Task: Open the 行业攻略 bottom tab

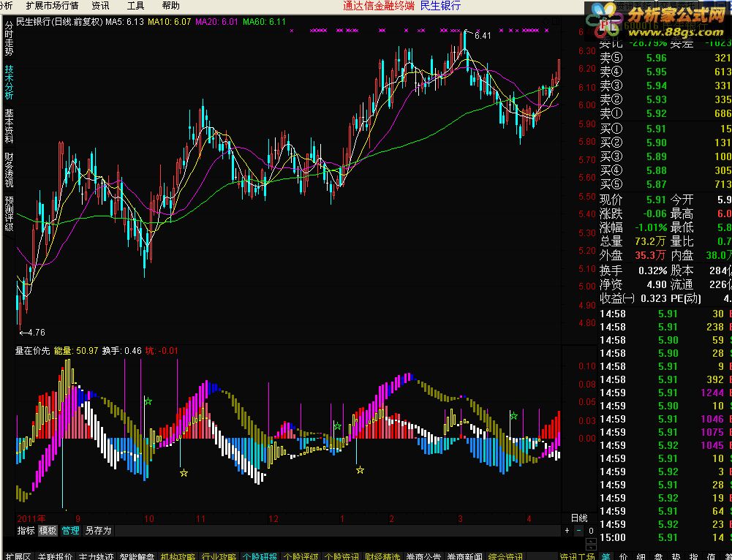Action: (219, 556)
